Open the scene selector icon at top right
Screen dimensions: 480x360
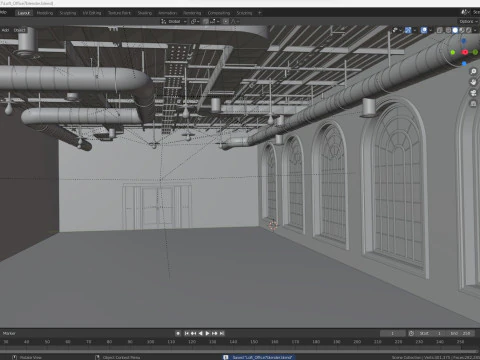tap(465, 13)
